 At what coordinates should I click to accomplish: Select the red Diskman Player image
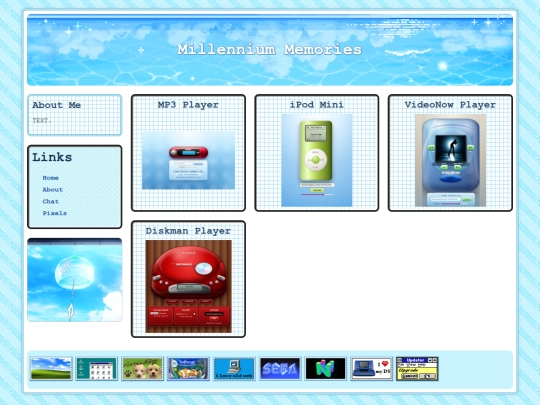pos(188,287)
